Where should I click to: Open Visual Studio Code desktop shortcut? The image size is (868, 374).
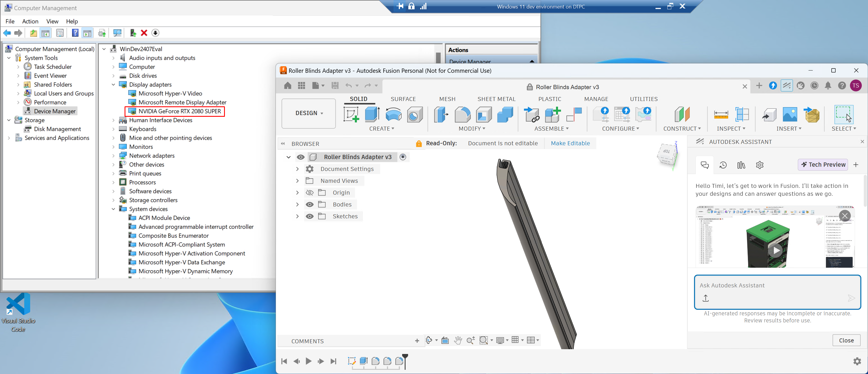[x=18, y=313]
